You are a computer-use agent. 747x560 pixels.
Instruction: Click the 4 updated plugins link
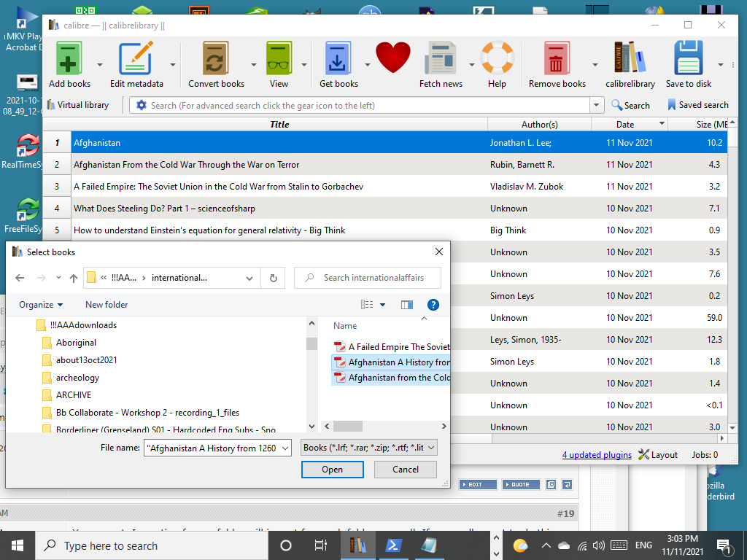tap(597, 455)
